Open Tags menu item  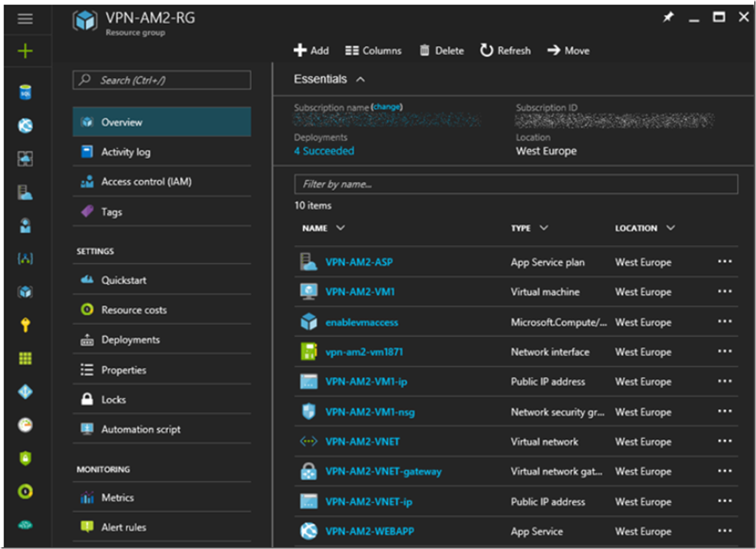click(162, 212)
